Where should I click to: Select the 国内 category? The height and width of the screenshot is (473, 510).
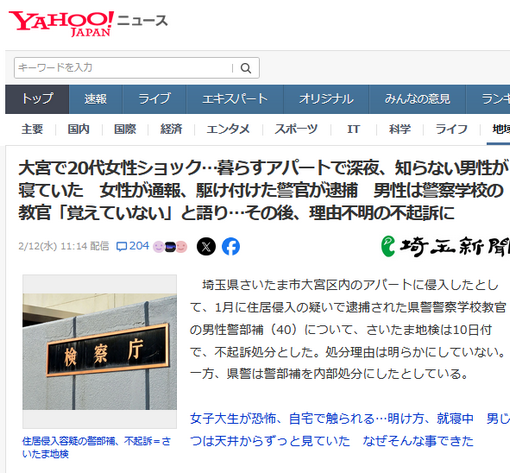click(78, 129)
